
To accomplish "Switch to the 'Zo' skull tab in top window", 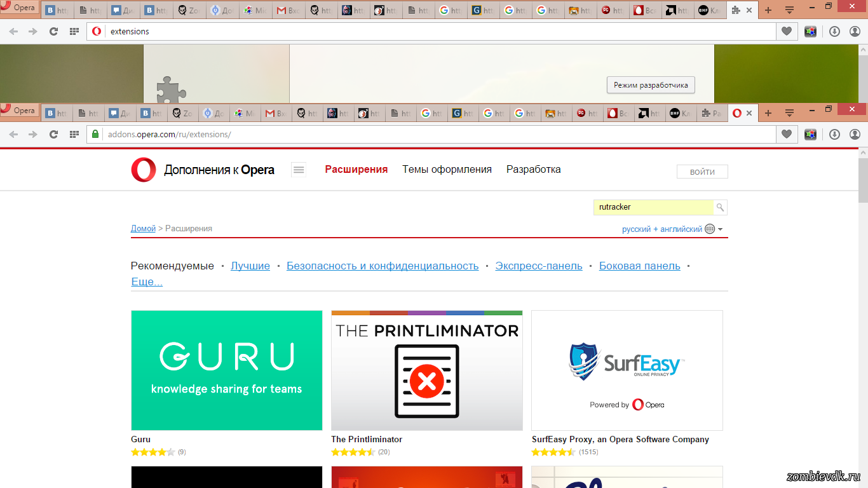I will 191,11.
